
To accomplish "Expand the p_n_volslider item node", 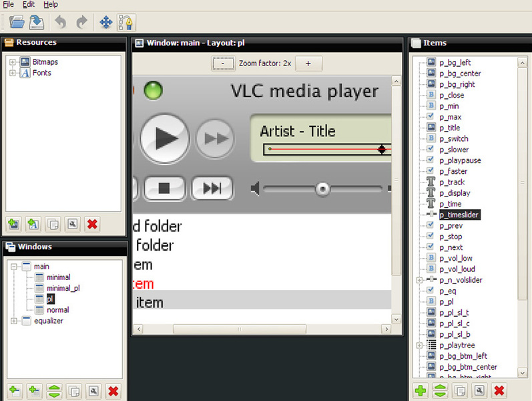I will 419,280.
